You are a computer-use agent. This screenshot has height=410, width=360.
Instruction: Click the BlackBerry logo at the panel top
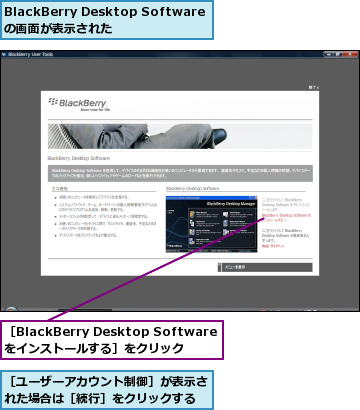coord(79,104)
